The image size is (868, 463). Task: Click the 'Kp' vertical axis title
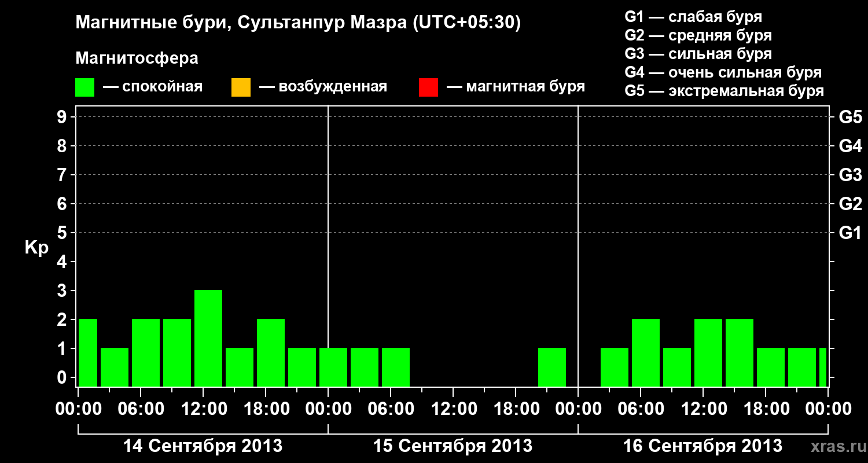coord(36,248)
